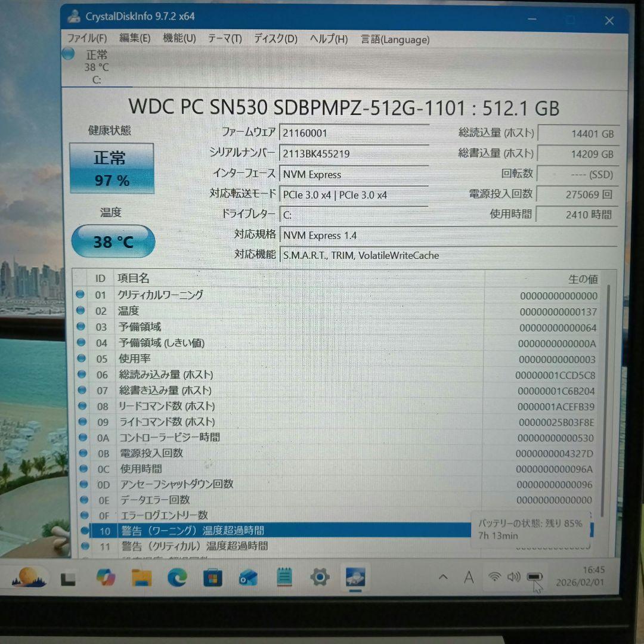The image size is (644, 644).
Task: Open the テーマ(T) menu
Action: click(225, 39)
